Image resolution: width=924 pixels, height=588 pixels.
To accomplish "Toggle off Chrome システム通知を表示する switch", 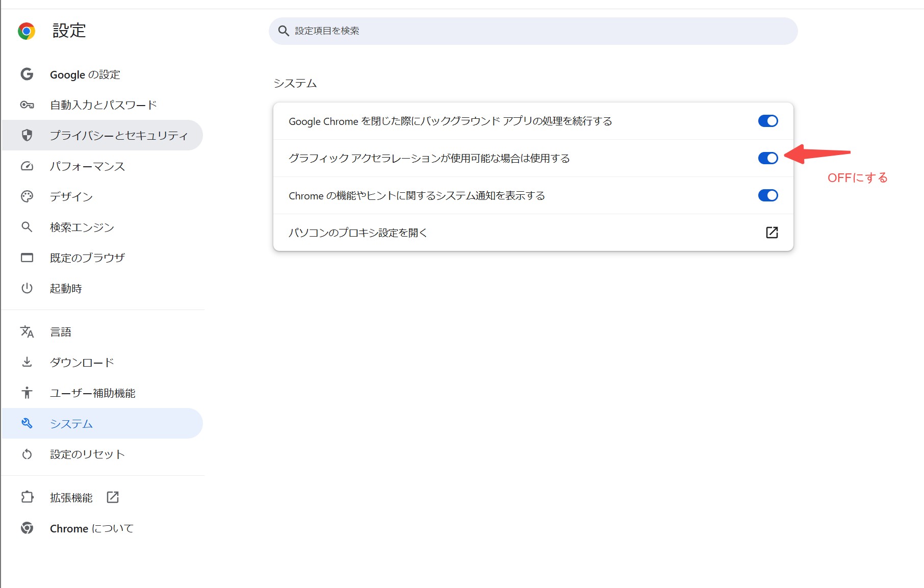I will (768, 195).
